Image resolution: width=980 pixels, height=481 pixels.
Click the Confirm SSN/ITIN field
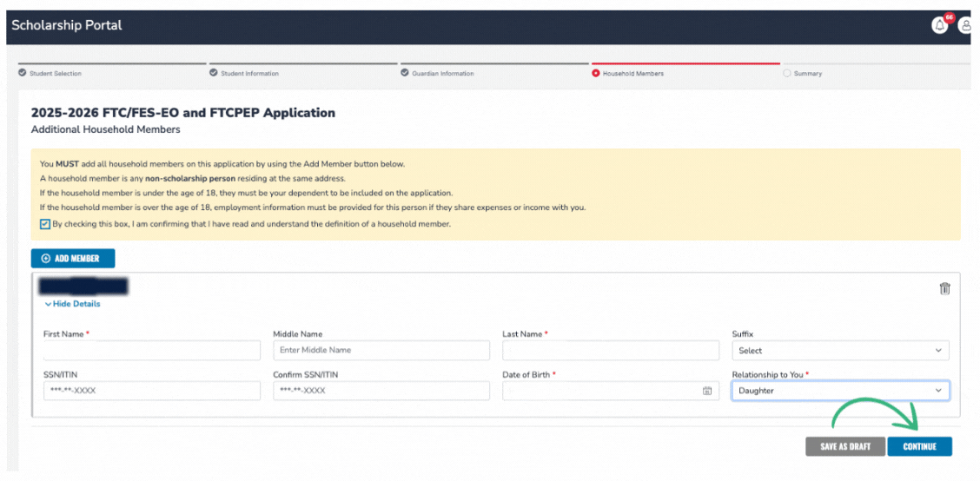381,391
